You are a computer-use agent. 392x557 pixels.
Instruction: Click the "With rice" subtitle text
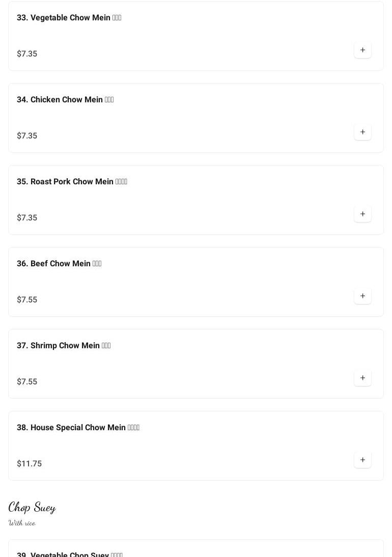tap(22, 523)
